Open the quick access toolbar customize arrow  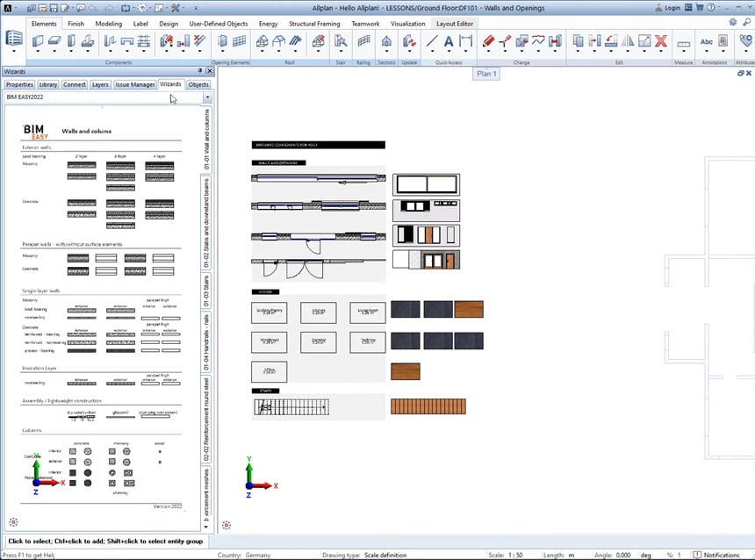click(x=196, y=8)
